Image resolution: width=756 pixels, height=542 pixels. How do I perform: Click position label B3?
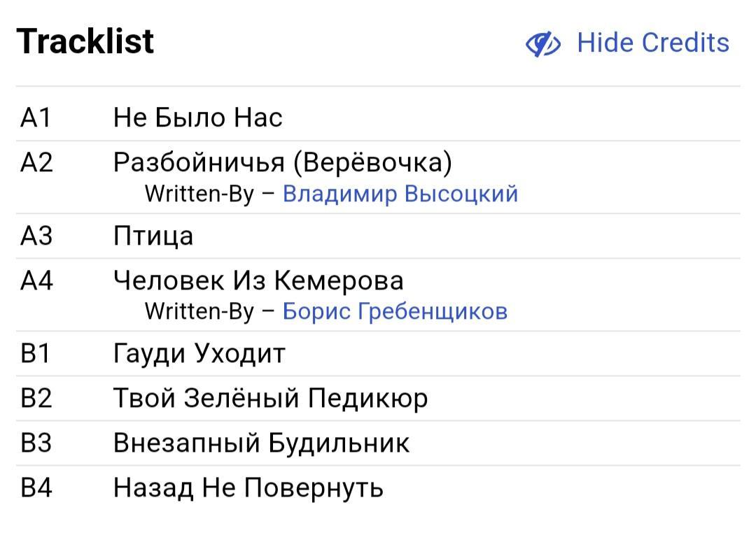[36, 443]
